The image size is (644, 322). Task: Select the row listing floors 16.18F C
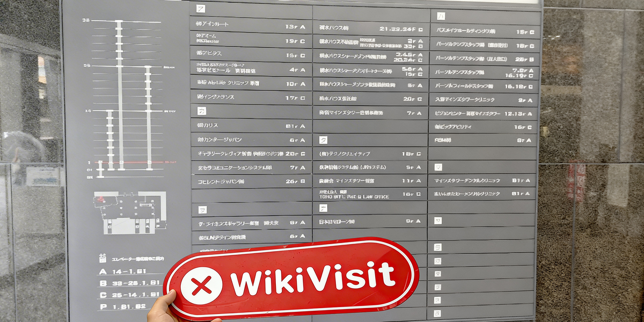tap(484, 86)
